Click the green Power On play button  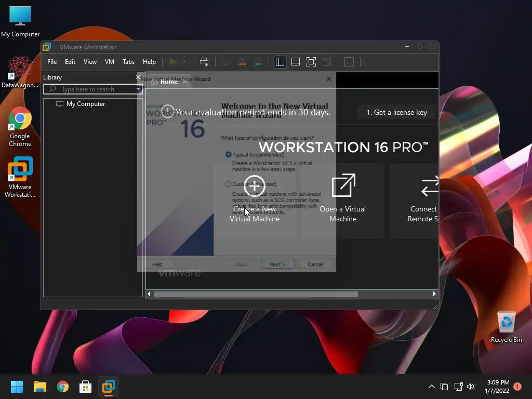coord(173,62)
